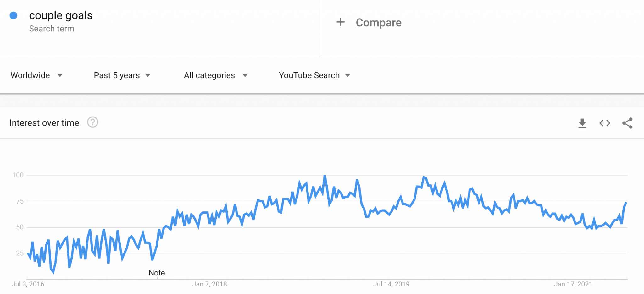This screenshot has width=644, height=294.
Task: Click the YouTube Search dropdown caret
Action: click(348, 75)
